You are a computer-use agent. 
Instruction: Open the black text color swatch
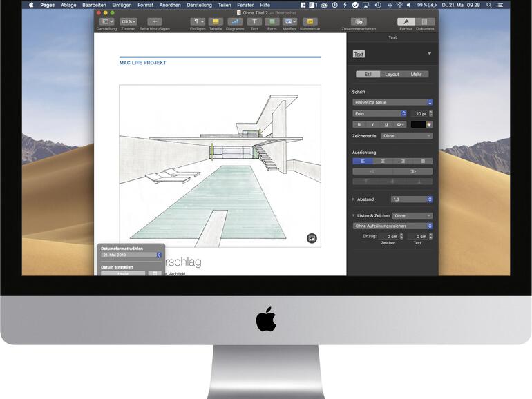coord(418,125)
